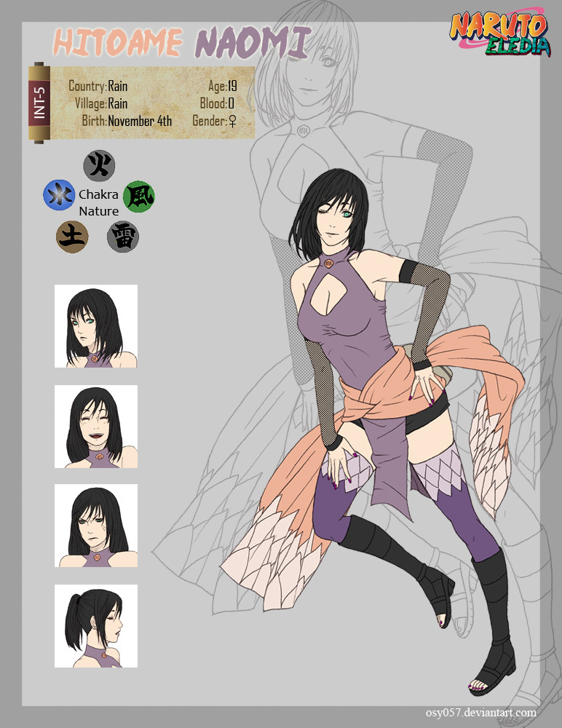Image resolution: width=562 pixels, height=728 pixels.
Task: Click the female gender symbol
Action: point(233,121)
